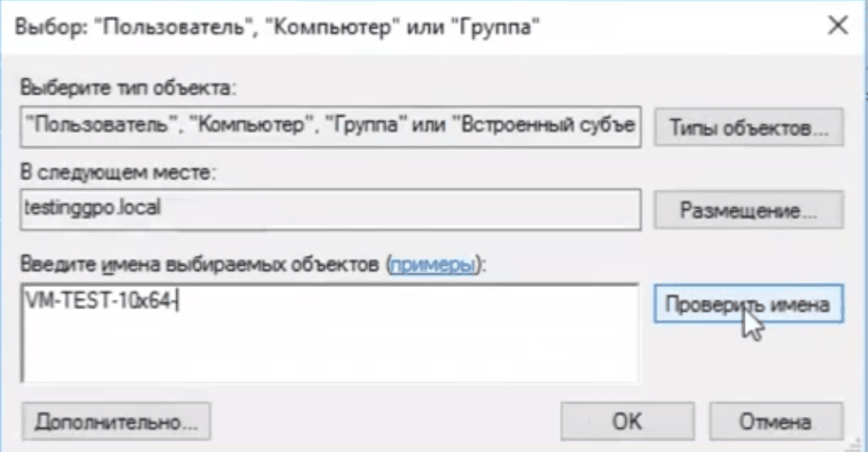The height and width of the screenshot is (452, 868).
Task: Confirm selection with the OK button
Action: 627,421
